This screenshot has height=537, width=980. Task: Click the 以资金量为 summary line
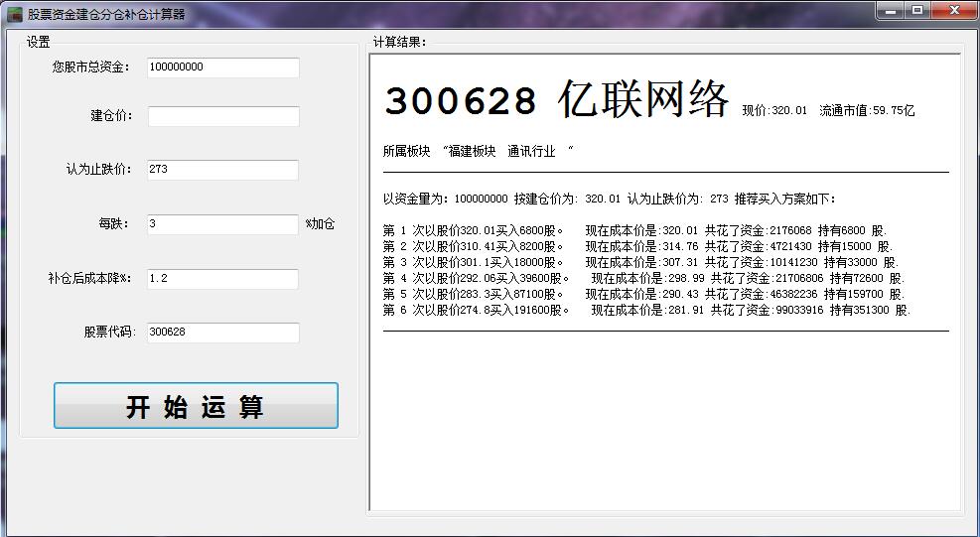click(610, 199)
